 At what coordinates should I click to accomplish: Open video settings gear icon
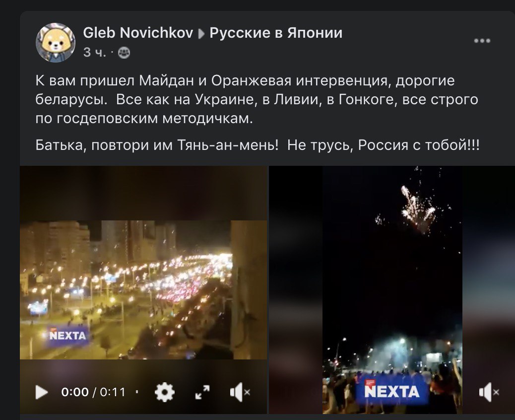(164, 392)
